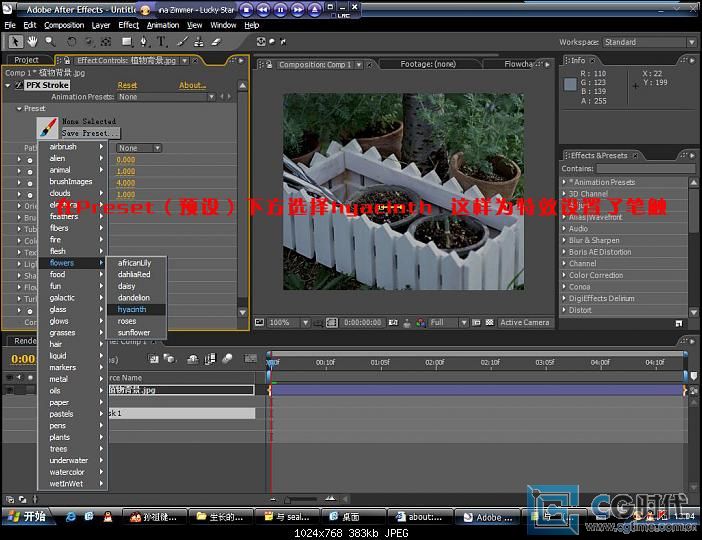Click the purple layer duration bar
The height and width of the screenshot is (540, 702).
(477, 390)
